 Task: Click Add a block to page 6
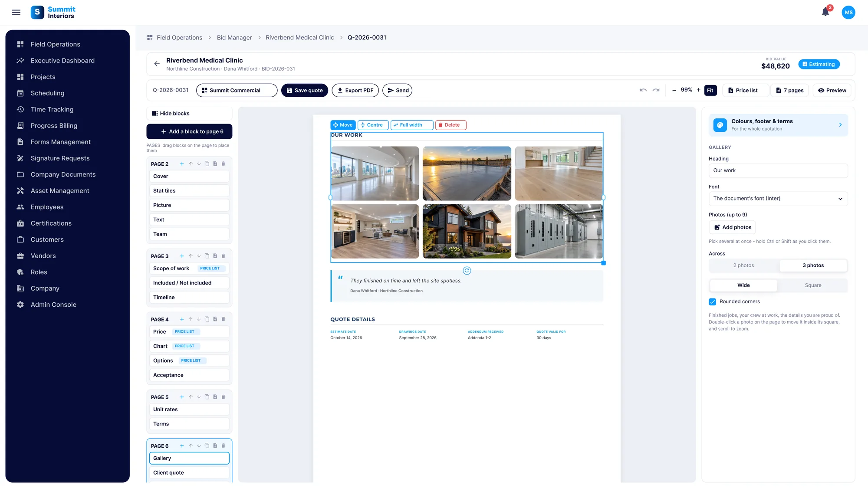coord(189,131)
